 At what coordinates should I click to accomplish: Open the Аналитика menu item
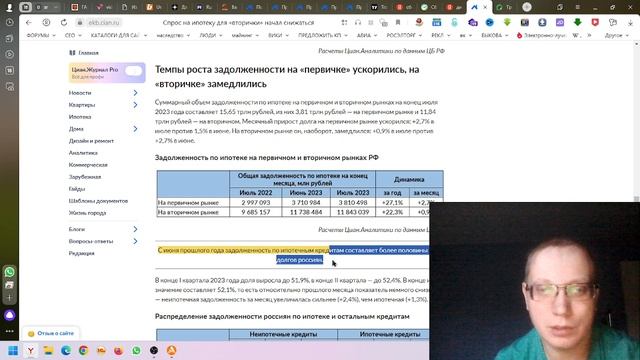pos(83,153)
